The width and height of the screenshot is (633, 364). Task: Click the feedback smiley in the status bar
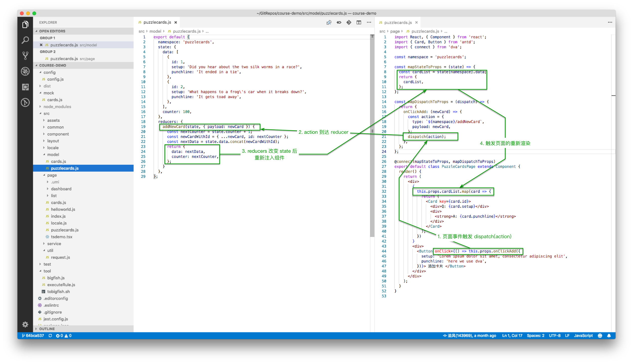600,336
